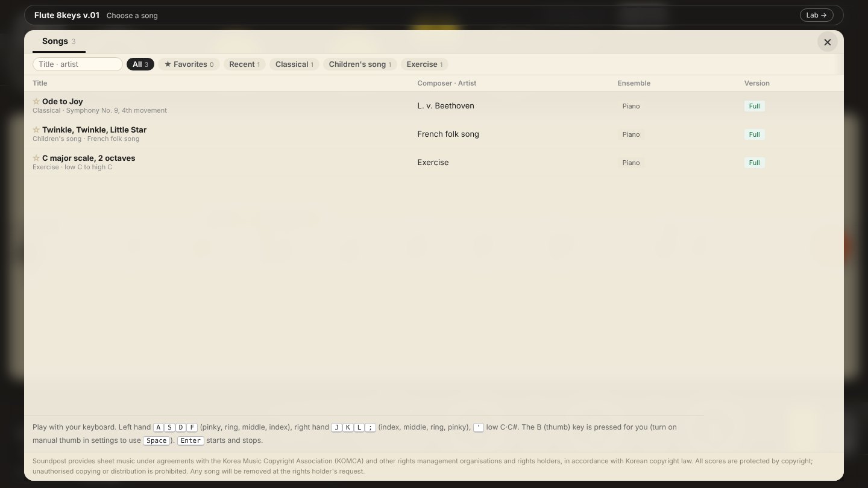Image resolution: width=868 pixels, height=488 pixels.
Task: Click Piano tag in Twinkle row
Action: pos(631,134)
